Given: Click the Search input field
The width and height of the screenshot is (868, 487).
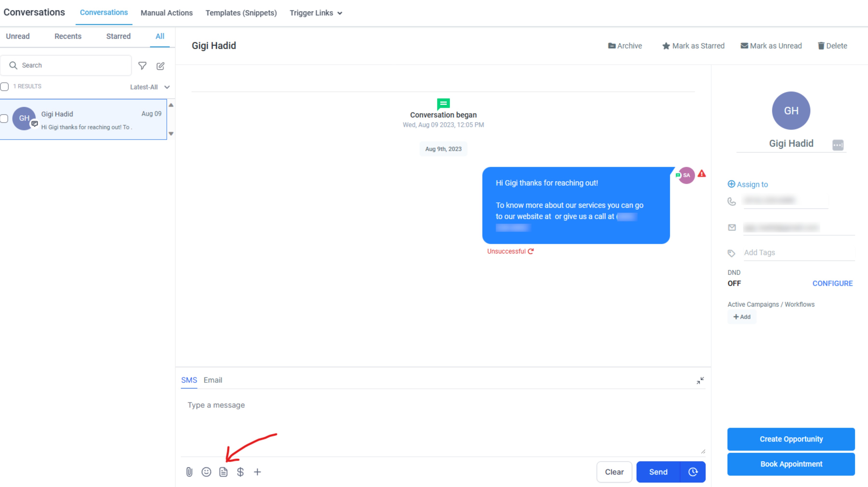Looking at the screenshot, I should [x=66, y=65].
